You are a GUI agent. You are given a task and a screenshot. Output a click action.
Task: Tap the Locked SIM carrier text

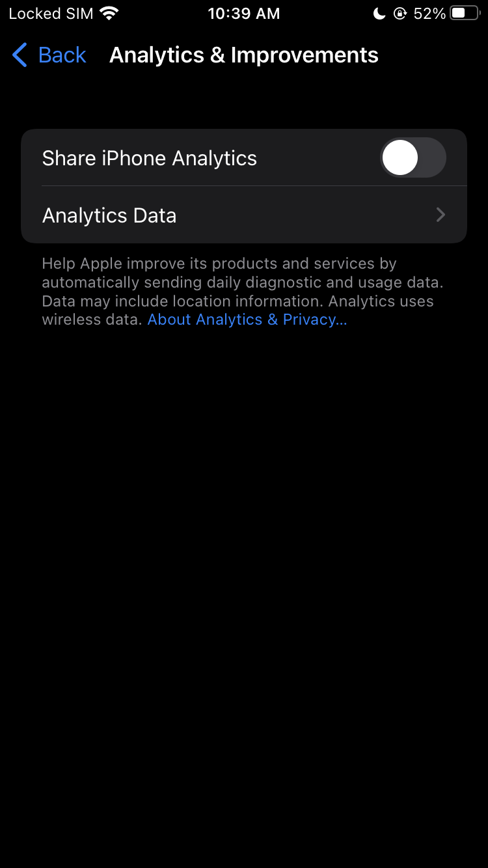tap(51, 13)
